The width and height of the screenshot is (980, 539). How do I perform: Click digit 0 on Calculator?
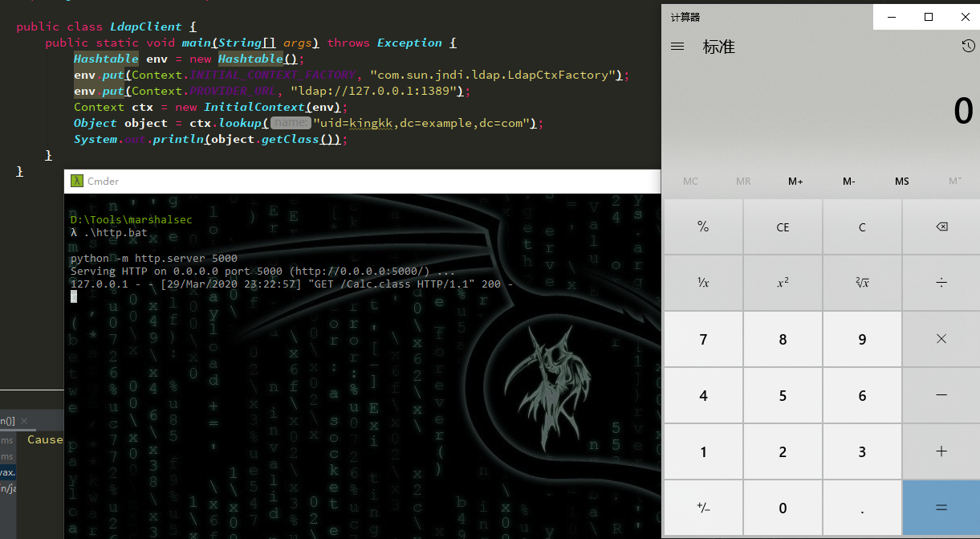point(783,508)
